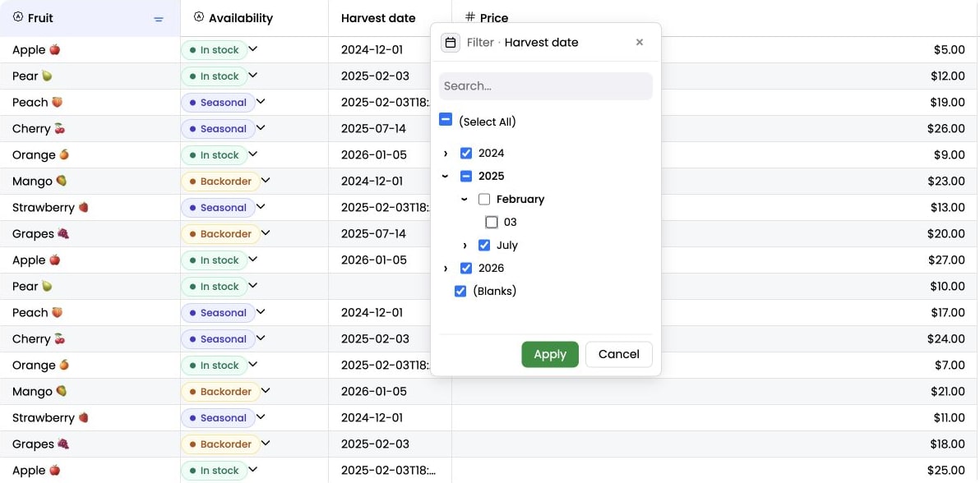Click the 2024-12-01 date in $17.00 Peach row

click(x=372, y=312)
